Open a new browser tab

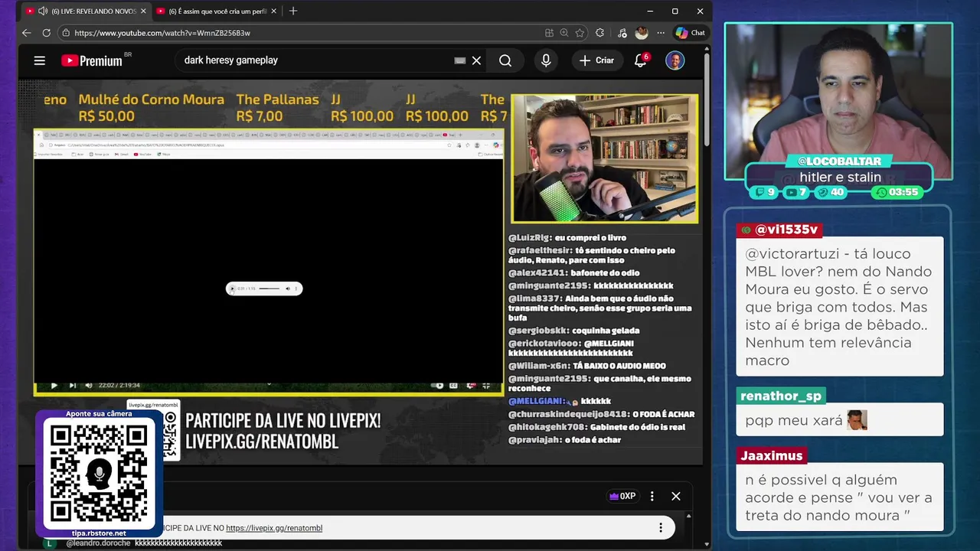293,11
